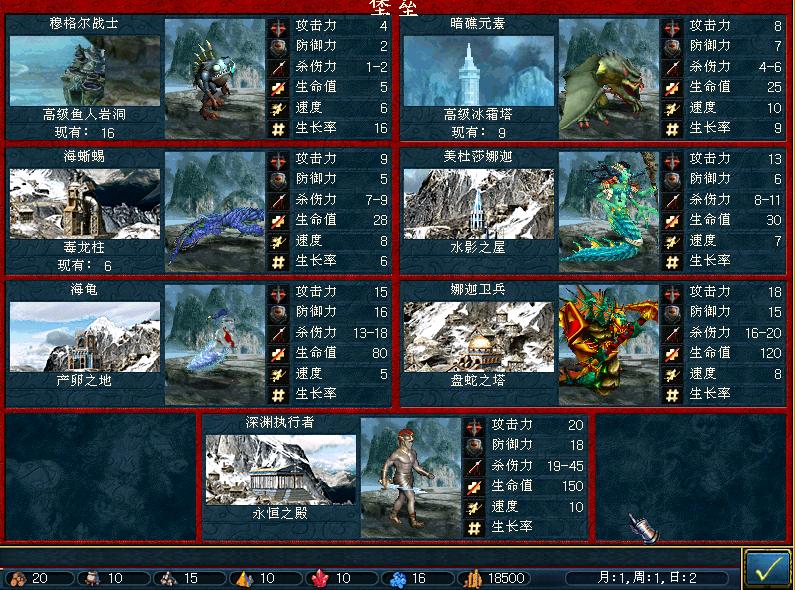This screenshot has height=590, width=795.
Task: Click the attack icon for 海龟
Action: pos(278,292)
